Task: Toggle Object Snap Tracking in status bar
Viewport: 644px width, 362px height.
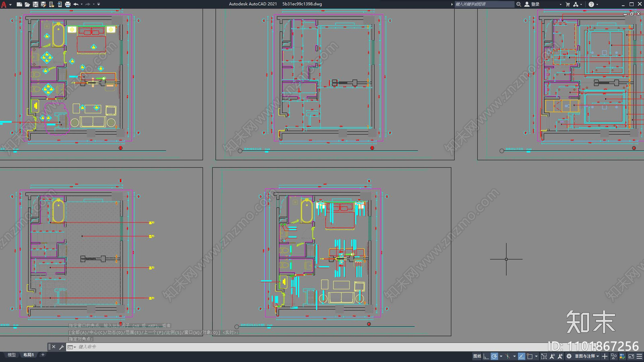Action: click(522, 356)
